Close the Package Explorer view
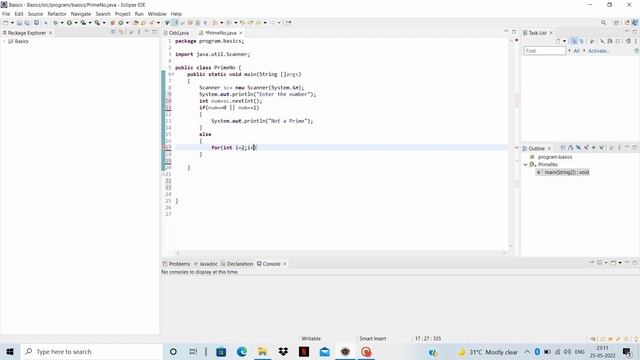This screenshot has height=360, width=640. (51, 33)
